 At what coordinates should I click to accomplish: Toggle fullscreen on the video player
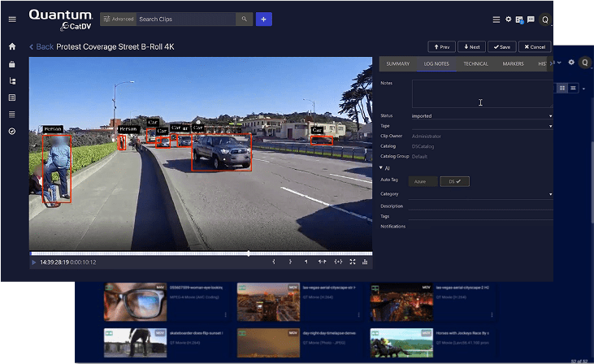coord(353,262)
